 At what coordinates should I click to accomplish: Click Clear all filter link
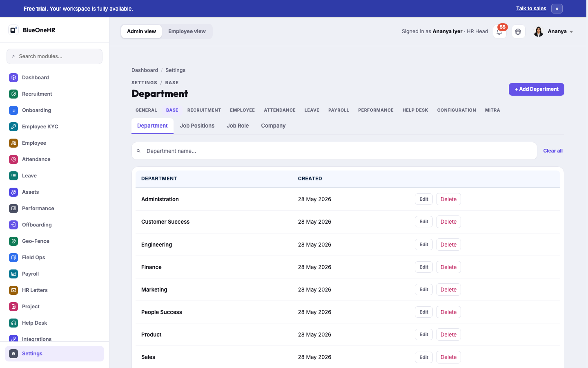tap(553, 151)
